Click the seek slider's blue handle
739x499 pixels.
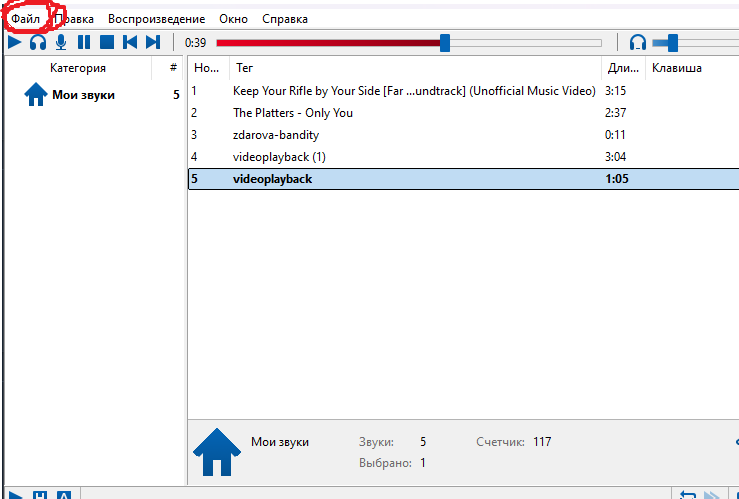point(445,43)
